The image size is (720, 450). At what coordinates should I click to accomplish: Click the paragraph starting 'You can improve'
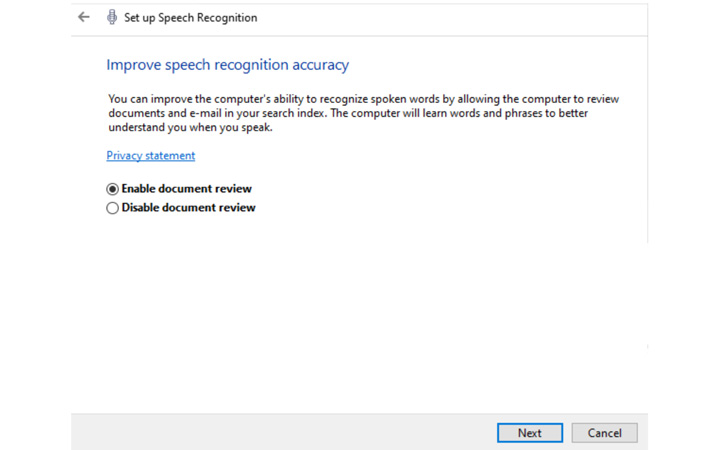click(x=364, y=113)
